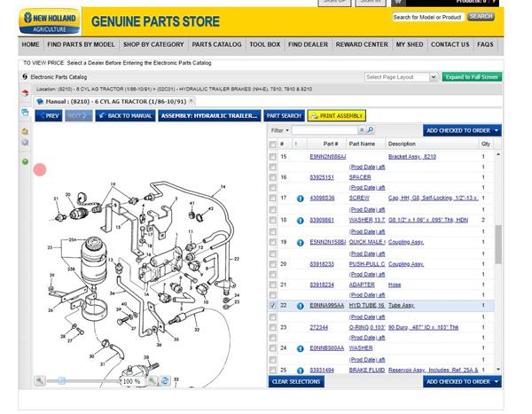The image size is (532, 414).
Task: Open the top ADD CHECKED TO ORDER dropdown arrow
Action: pos(497,130)
